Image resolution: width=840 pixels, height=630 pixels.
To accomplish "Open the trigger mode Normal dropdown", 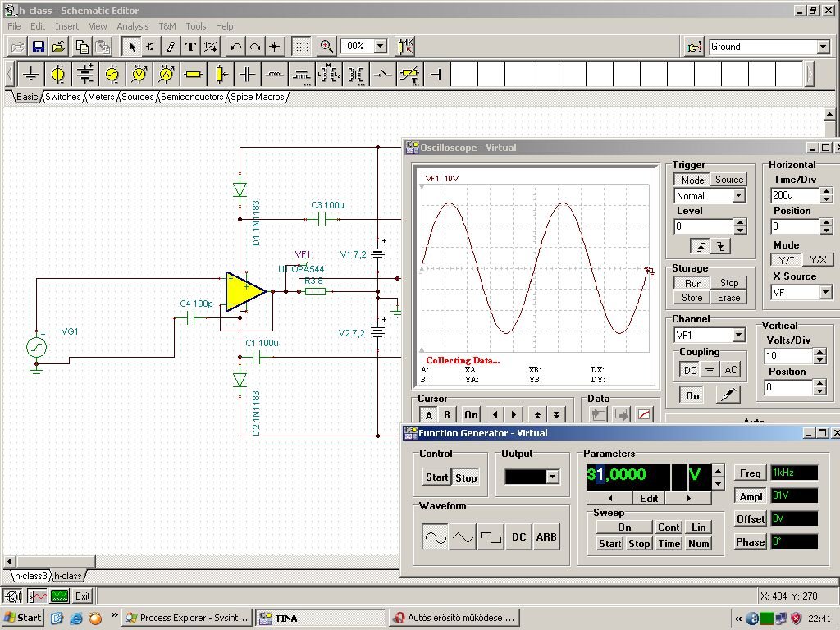I will [738, 196].
